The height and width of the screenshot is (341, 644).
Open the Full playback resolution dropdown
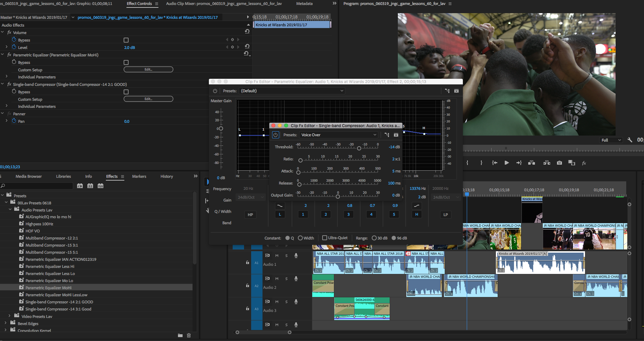[x=611, y=140]
